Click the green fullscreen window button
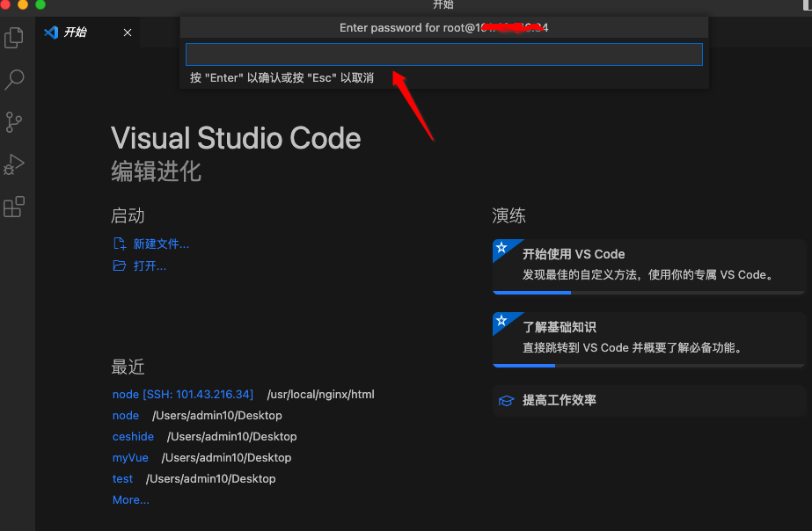 (x=40, y=4)
